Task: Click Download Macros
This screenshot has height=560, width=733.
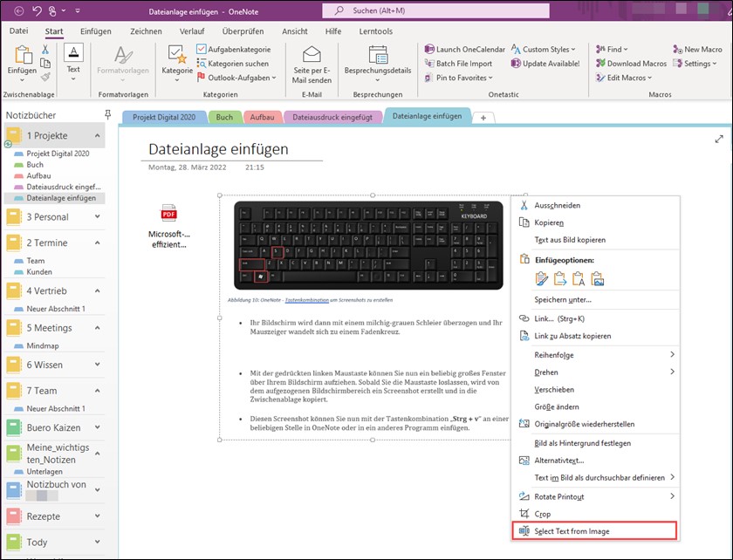Action: point(631,64)
